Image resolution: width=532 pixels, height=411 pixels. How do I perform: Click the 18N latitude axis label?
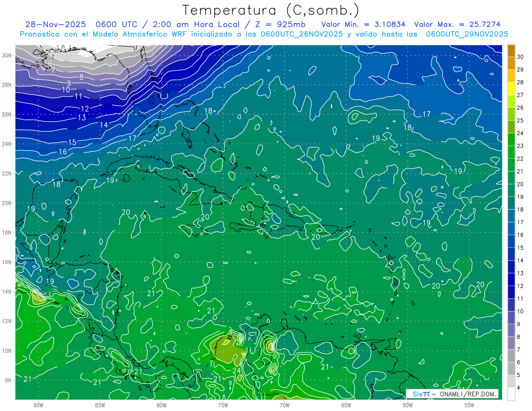click(7, 232)
